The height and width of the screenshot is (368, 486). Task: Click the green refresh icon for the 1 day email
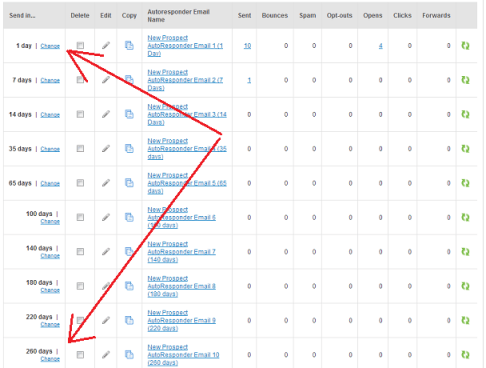click(465, 46)
